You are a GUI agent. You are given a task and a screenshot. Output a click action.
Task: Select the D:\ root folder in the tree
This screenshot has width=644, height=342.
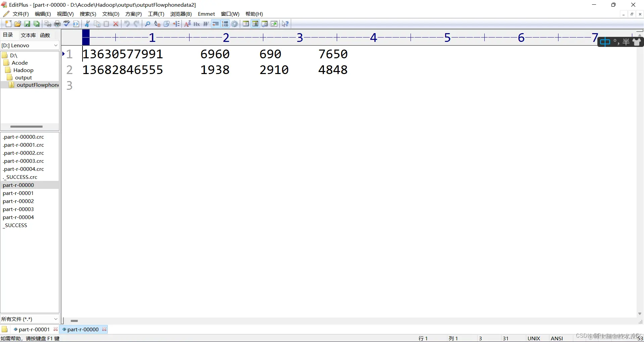[x=14, y=55]
